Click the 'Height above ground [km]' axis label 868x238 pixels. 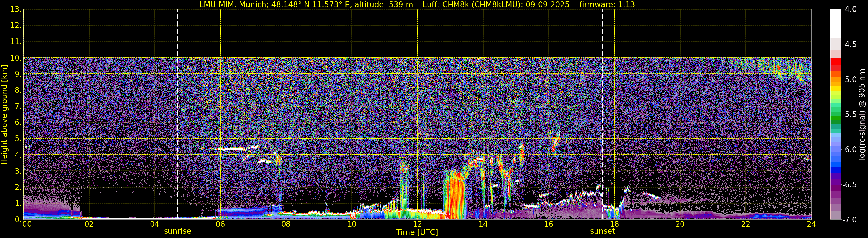pyautogui.click(x=4, y=115)
